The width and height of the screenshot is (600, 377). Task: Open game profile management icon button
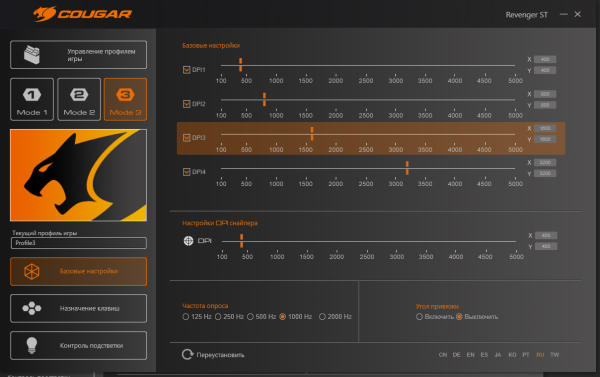coord(32,55)
